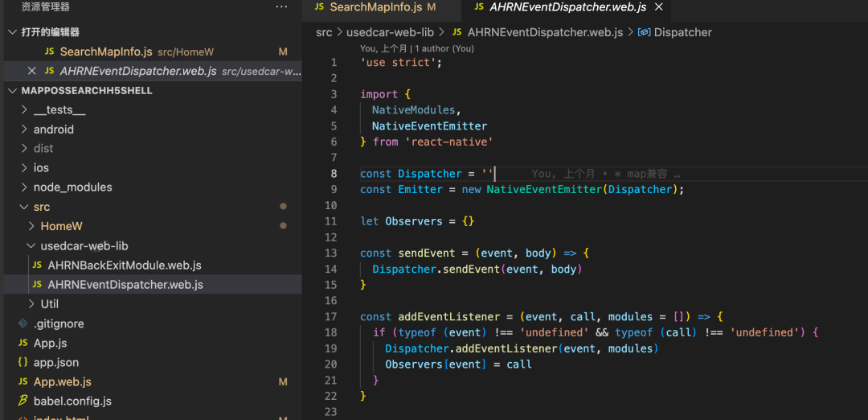Click JS icon beside App.web.js
The width and height of the screenshot is (868, 420).
(23, 382)
